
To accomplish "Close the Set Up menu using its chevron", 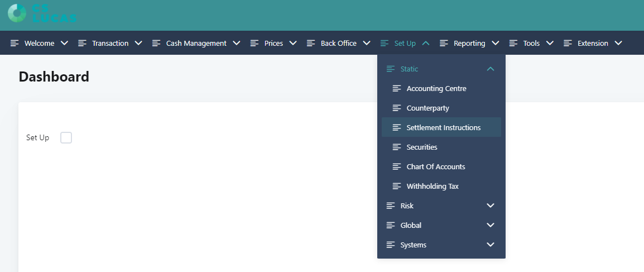I will point(426,43).
